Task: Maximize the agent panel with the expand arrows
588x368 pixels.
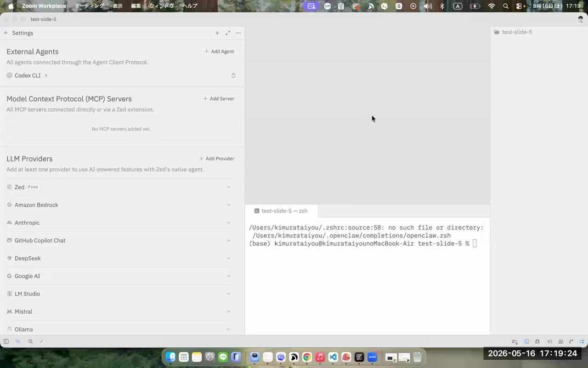Action: pyautogui.click(x=228, y=33)
